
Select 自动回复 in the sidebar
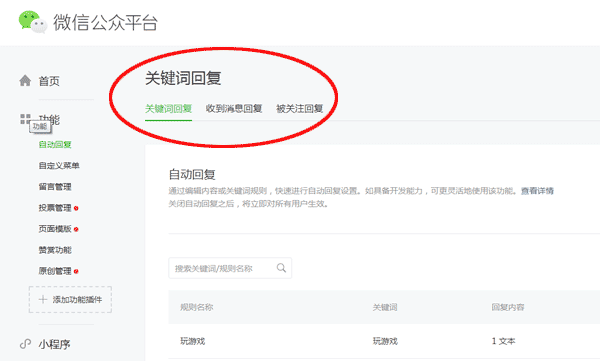click(55, 145)
